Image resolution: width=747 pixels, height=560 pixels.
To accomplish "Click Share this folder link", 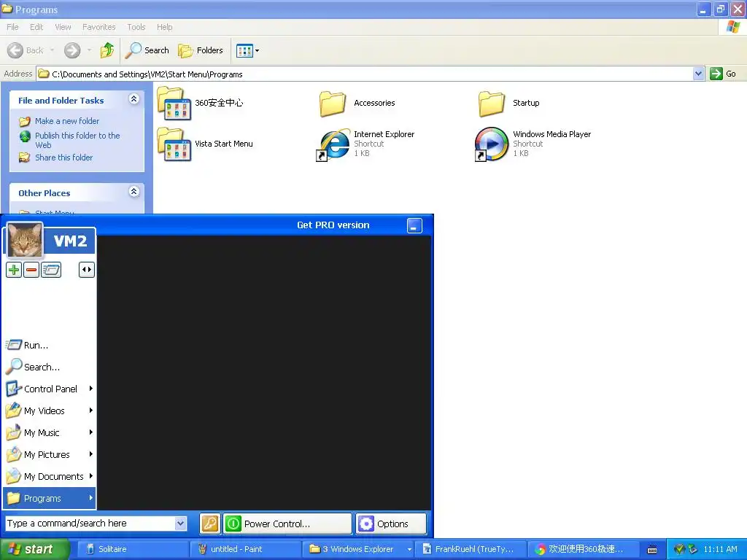I will (x=64, y=157).
